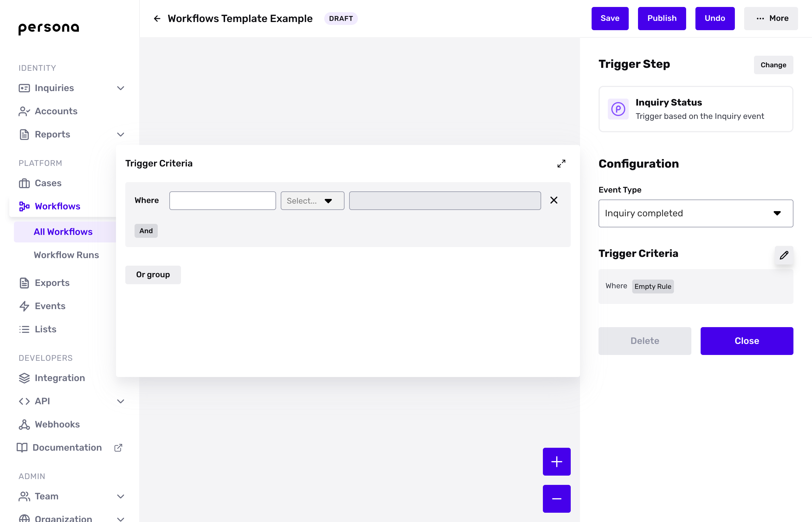Click the first Where input field
Viewport: 812px width, 522px height.
222,201
